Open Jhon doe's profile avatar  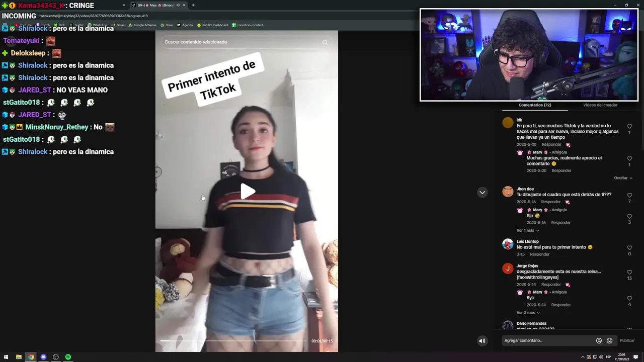pos(508,192)
